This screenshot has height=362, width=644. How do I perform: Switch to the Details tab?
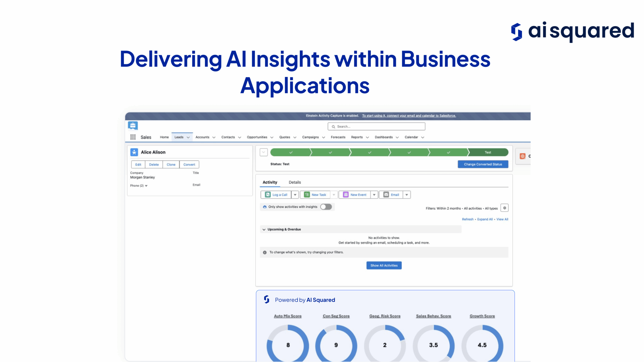click(295, 182)
